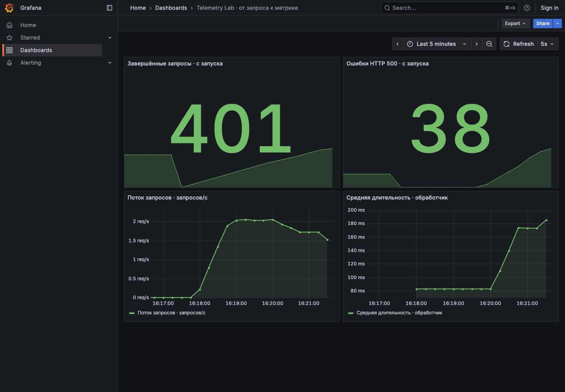The height and width of the screenshot is (392, 565).
Task: Open Starred in the sidebar menu
Action: (30, 38)
